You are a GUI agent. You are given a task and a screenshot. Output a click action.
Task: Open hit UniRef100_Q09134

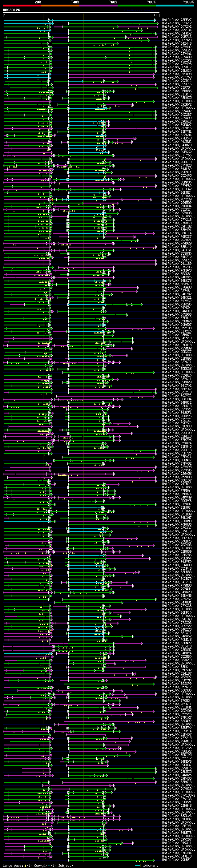(177, 30)
